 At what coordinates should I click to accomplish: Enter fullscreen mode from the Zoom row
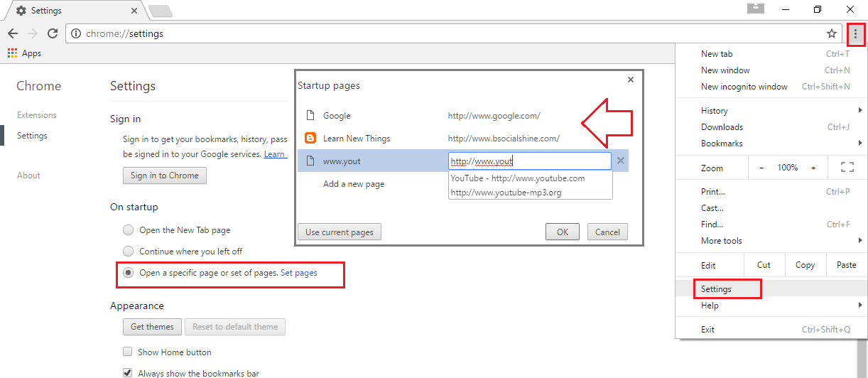[x=847, y=168]
